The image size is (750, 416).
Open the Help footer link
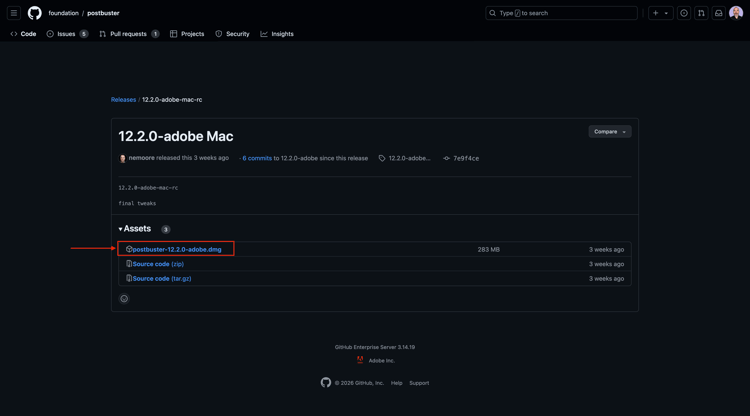pyautogui.click(x=396, y=383)
